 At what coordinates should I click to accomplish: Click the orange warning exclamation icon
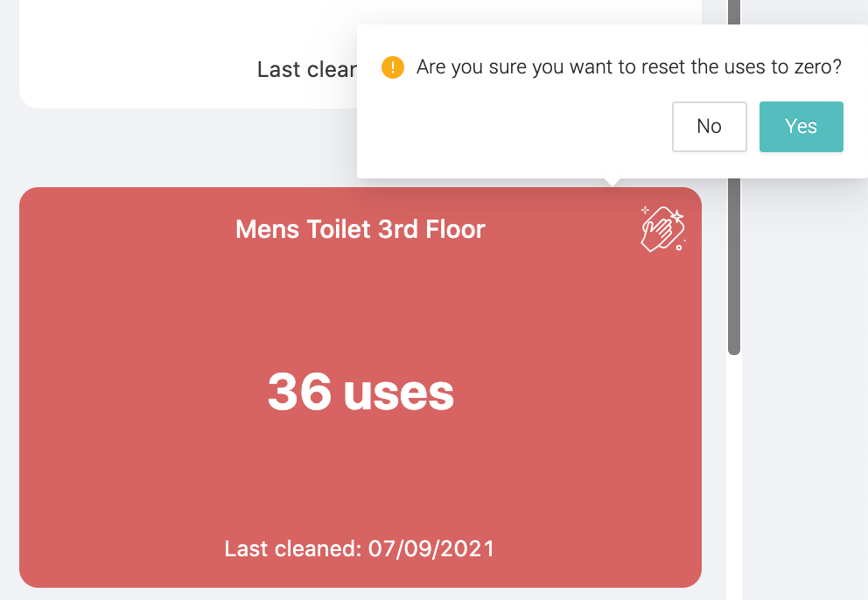pos(393,67)
